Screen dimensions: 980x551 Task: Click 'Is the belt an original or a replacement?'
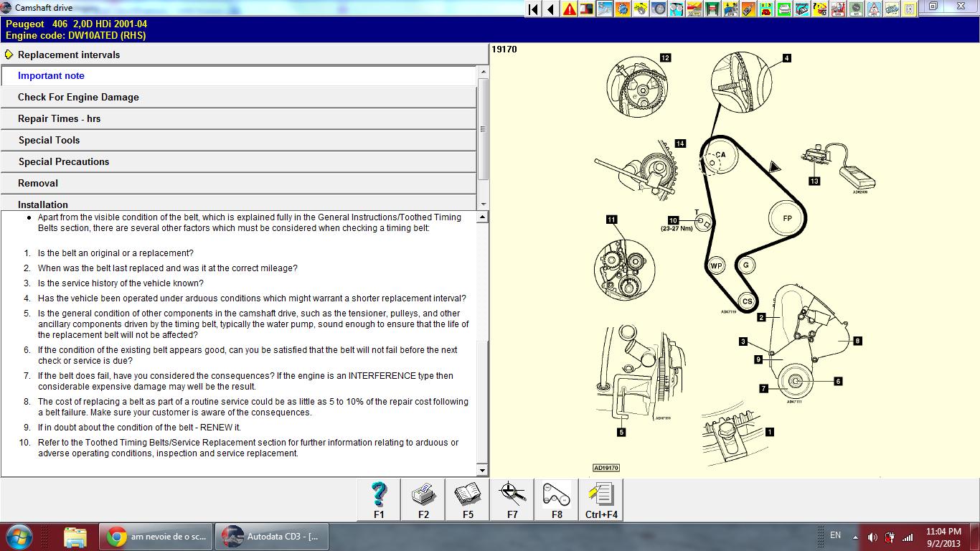pyautogui.click(x=116, y=253)
